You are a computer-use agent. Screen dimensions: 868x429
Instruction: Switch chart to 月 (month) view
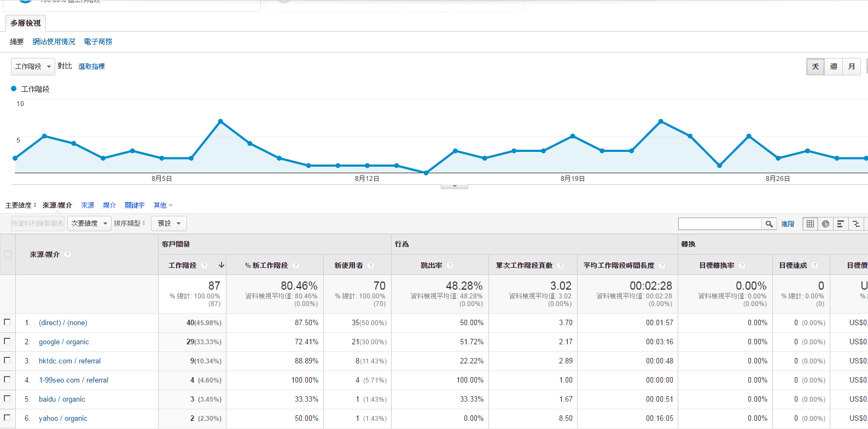point(852,67)
